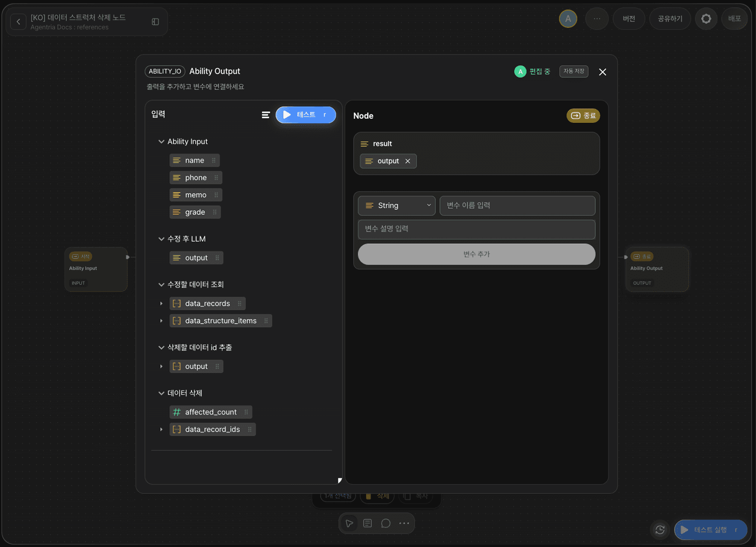Go back using the top-left arrow

point(18,22)
